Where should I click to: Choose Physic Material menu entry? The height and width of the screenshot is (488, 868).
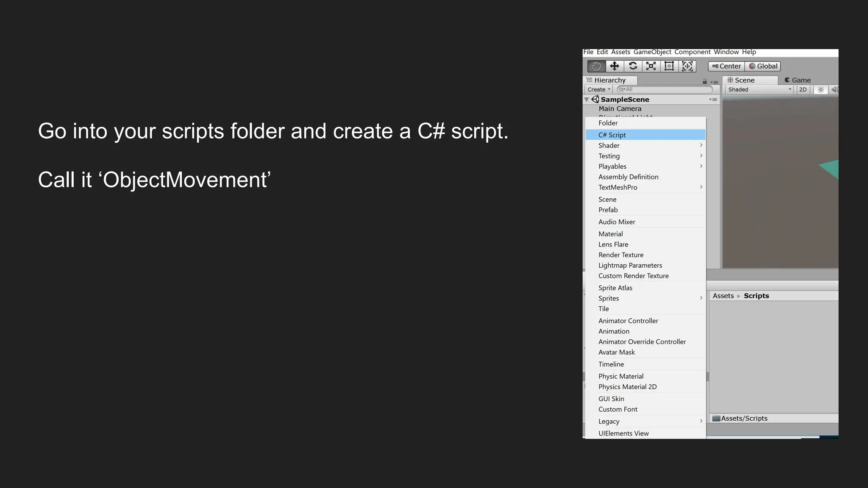[x=645, y=376]
